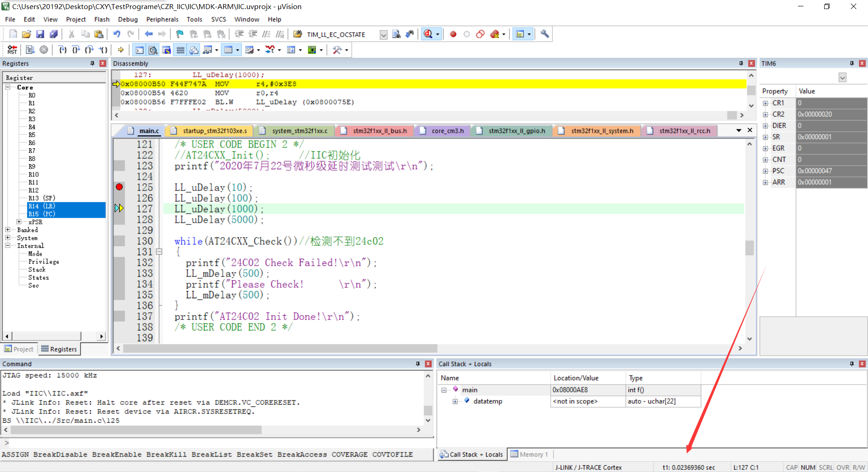The height and width of the screenshot is (472, 868).
Task: Navigate backwards with the blue left arrow
Action: click(149, 34)
